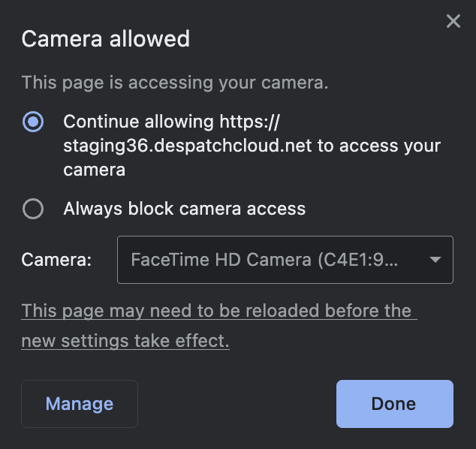Select Continue allowing camera access radio
This screenshot has width=476, height=449.
[x=33, y=122]
